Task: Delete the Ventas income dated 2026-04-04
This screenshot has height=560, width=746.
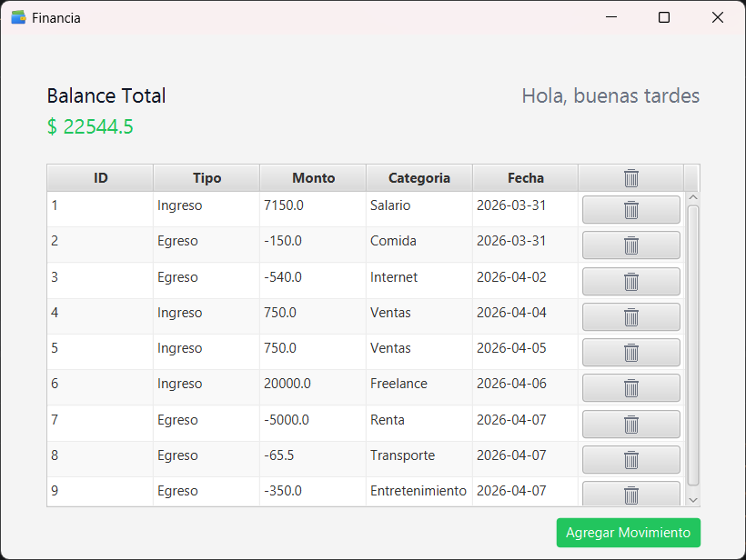Action: click(x=630, y=316)
